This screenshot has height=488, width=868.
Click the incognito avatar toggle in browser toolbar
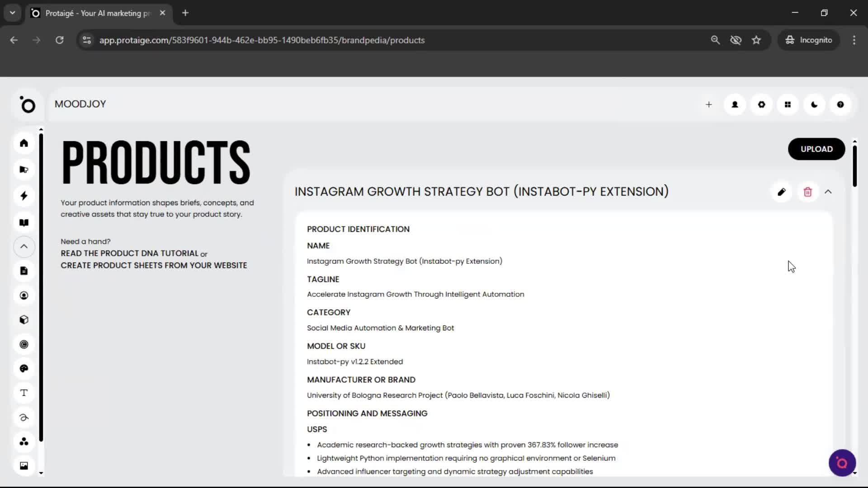click(x=809, y=40)
